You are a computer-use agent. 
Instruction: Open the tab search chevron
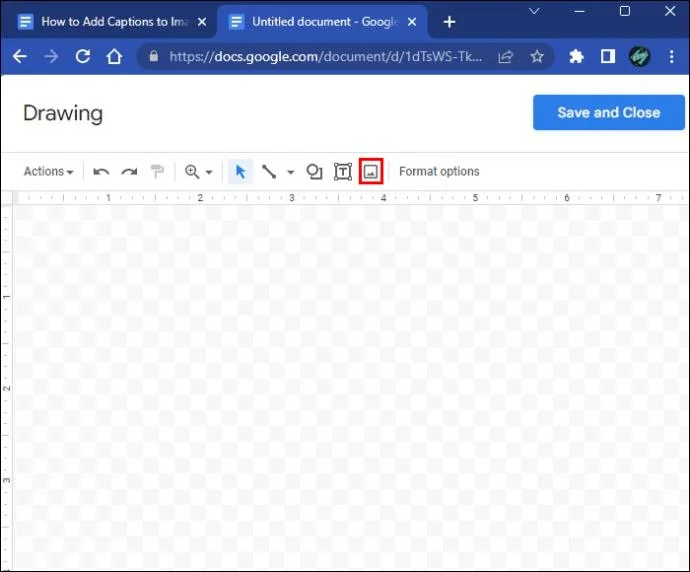click(x=534, y=11)
